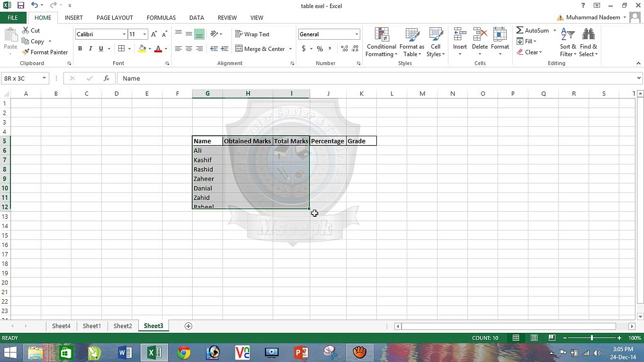
Task: Click the Clear button
Action: pos(529,52)
